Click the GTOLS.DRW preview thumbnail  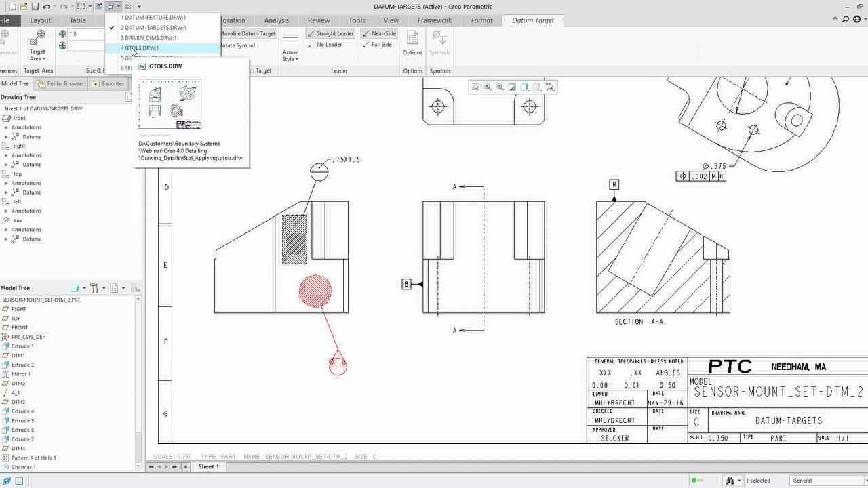tap(170, 104)
